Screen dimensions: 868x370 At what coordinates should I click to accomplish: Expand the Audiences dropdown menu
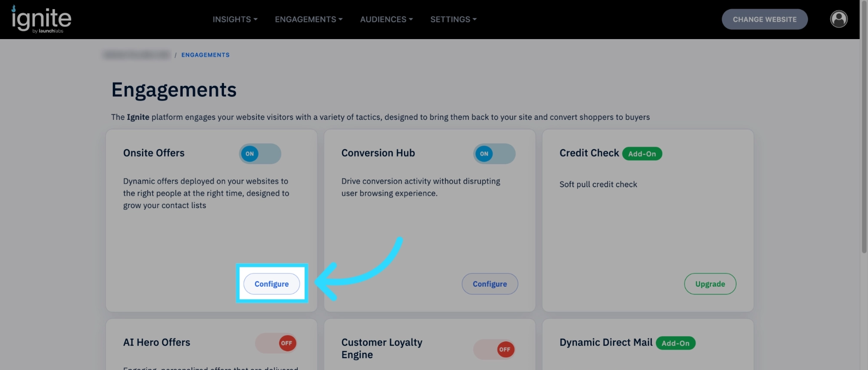386,20
